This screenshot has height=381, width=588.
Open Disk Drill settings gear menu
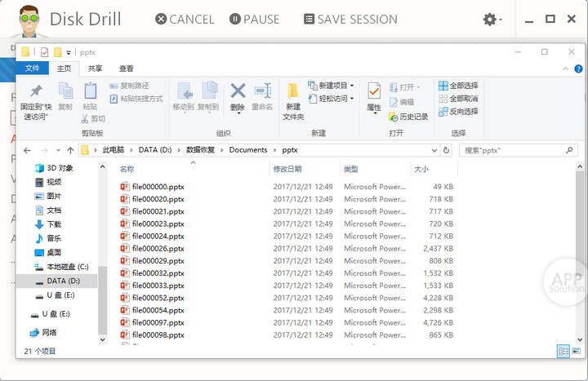click(x=492, y=19)
